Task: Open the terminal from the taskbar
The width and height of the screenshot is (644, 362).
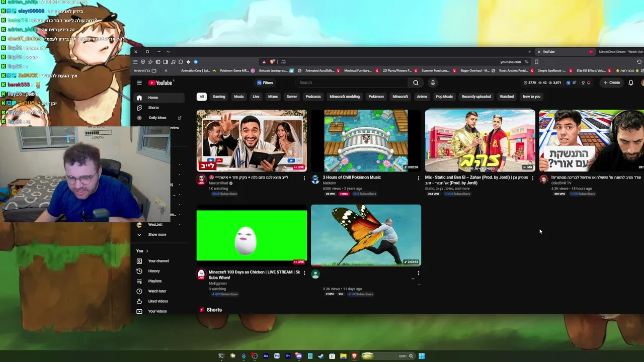Action: (x=221, y=356)
